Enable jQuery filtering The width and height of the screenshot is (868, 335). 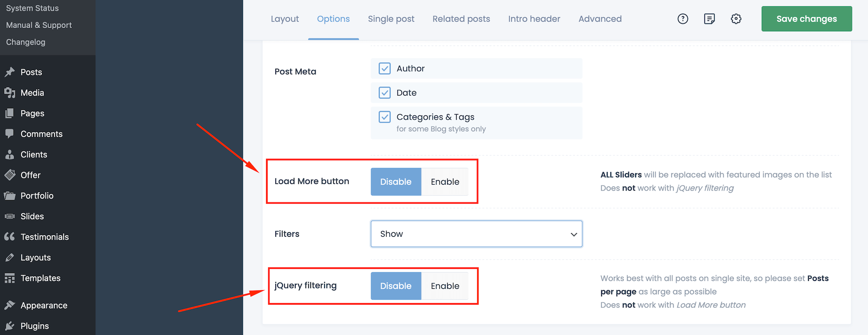click(x=445, y=286)
